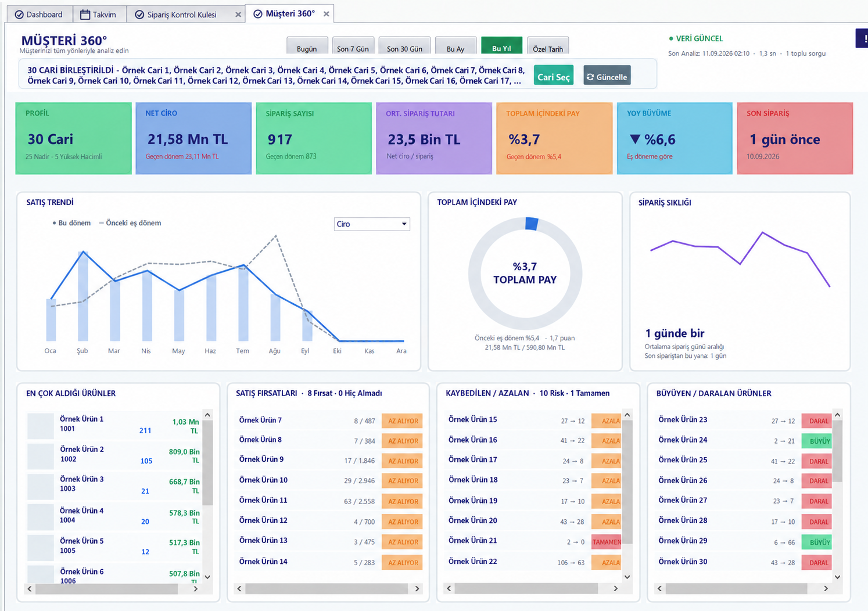Select the Son 7 Gün period filter
The width and height of the screenshot is (868, 611).
coord(353,46)
